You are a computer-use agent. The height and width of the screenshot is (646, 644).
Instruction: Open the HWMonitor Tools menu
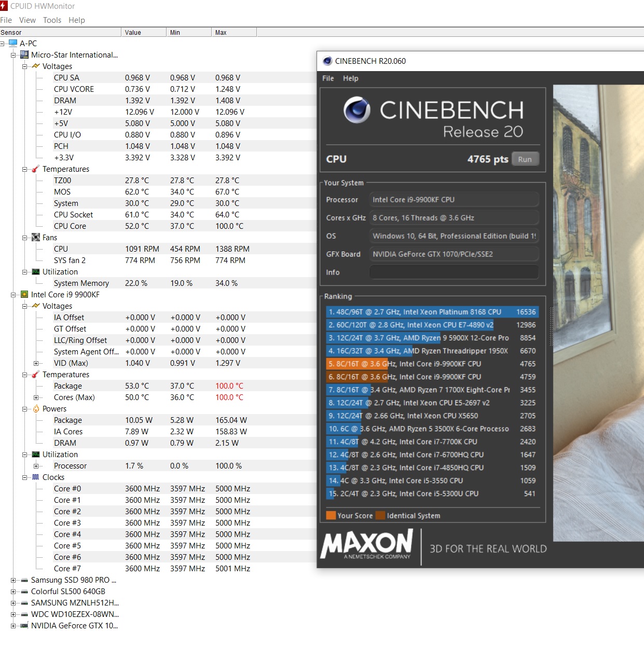coord(52,20)
